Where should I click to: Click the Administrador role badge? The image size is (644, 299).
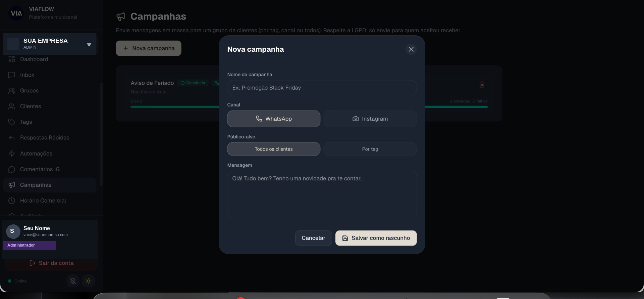coord(30,246)
